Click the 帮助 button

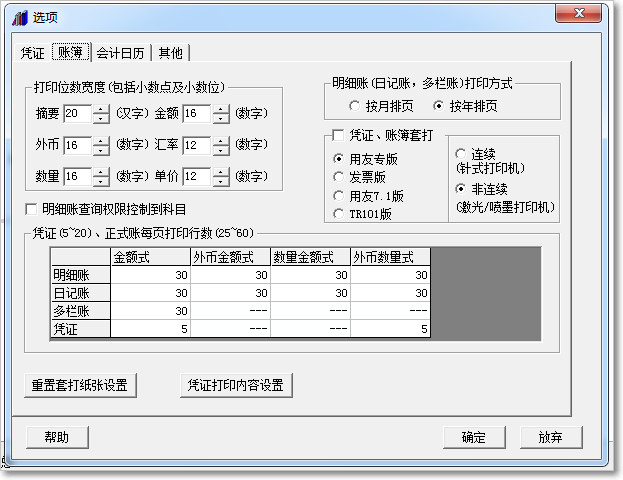click(x=57, y=437)
